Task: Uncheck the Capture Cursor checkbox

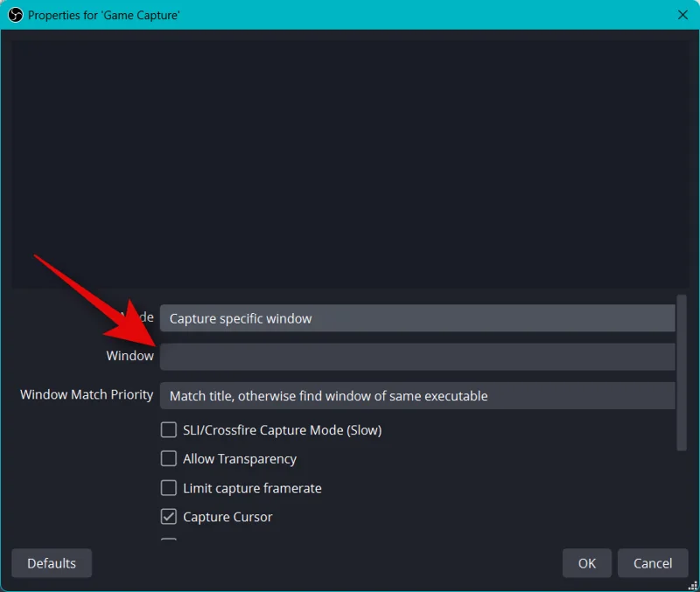Action: (169, 517)
